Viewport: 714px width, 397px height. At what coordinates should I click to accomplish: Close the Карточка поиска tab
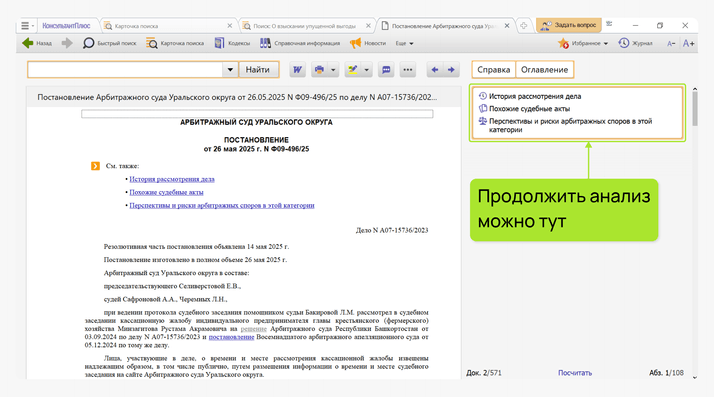[230, 26]
